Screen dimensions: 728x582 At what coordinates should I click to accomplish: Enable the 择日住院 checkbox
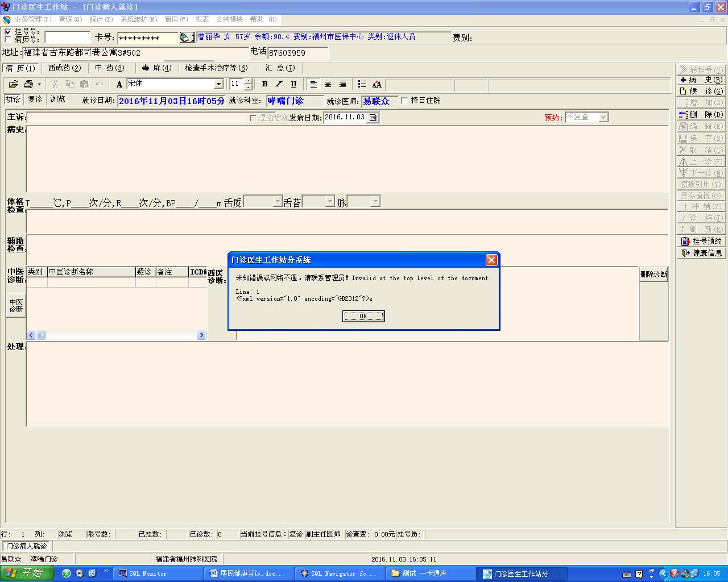[404, 101]
